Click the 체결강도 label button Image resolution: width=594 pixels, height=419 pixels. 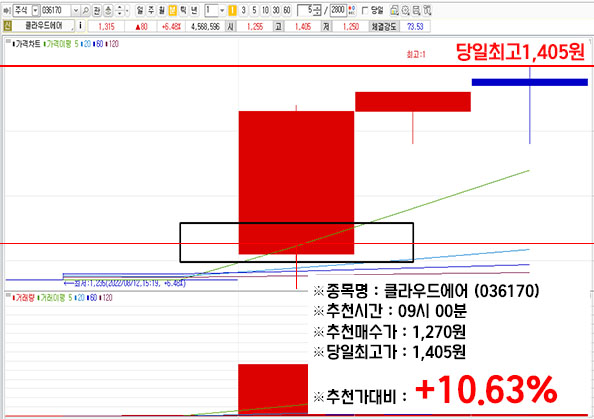(x=384, y=27)
